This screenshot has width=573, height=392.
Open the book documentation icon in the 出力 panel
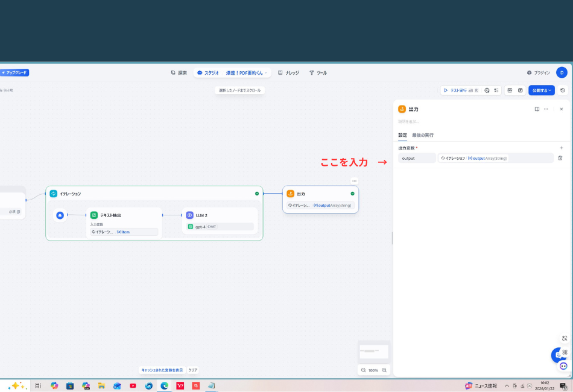coord(537,109)
